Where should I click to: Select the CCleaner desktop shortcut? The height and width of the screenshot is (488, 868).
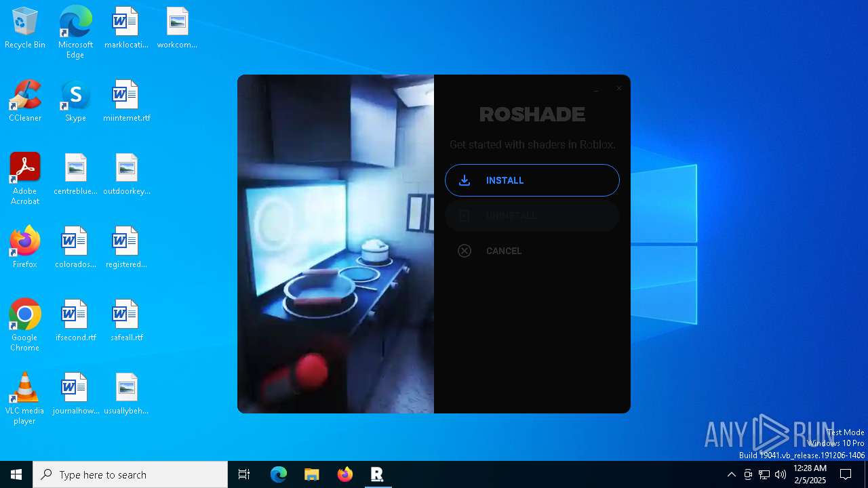coord(25,102)
